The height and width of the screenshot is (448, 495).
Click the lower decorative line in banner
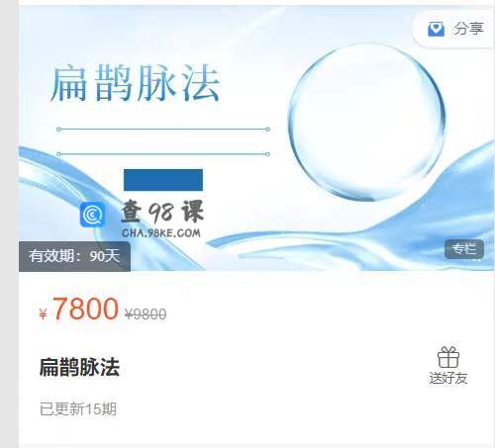tap(163, 154)
